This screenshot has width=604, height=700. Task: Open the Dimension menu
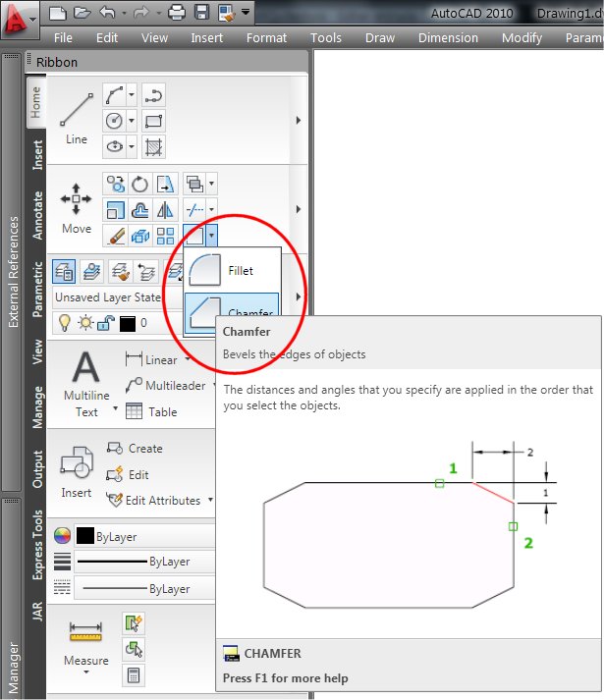(448, 38)
